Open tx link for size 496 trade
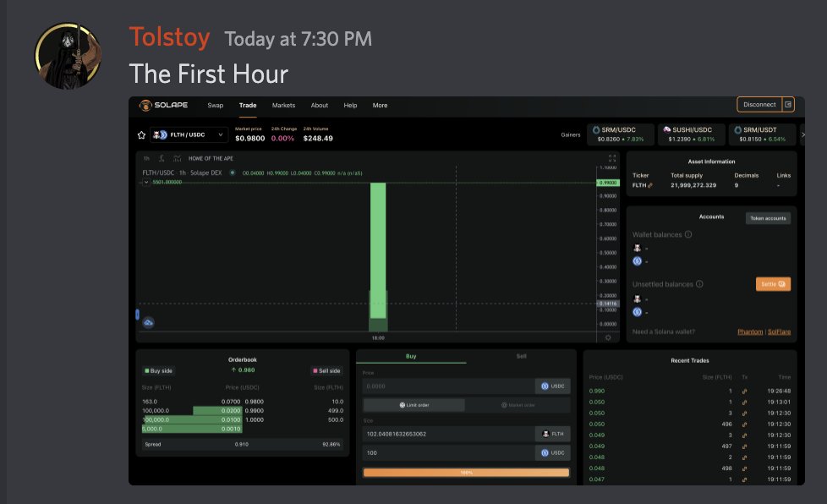Image resolution: width=827 pixels, height=504 pixels. tap(745, 425)
